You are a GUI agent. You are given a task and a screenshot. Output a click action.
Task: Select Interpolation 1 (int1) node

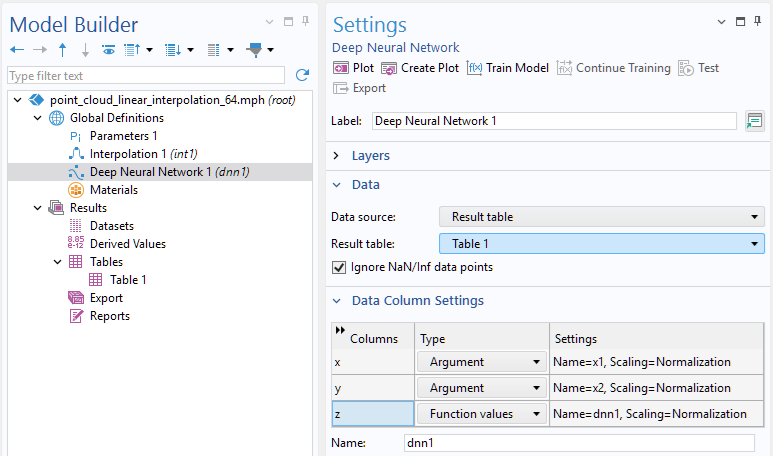coord(143,154)
